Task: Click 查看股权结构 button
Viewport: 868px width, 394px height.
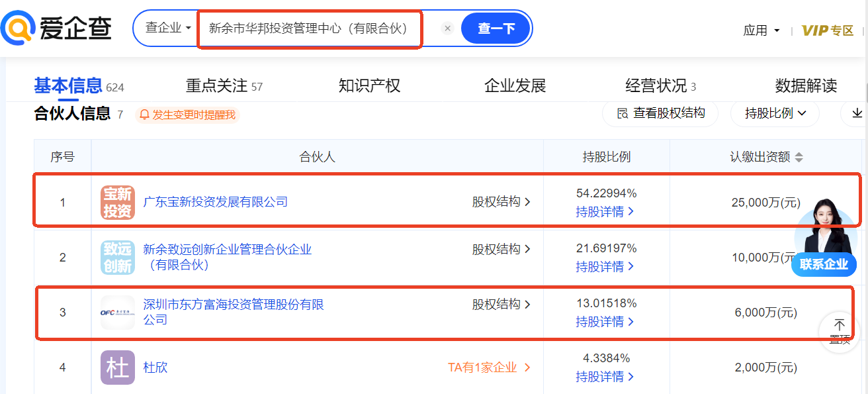Action: (x=660, y=113)
